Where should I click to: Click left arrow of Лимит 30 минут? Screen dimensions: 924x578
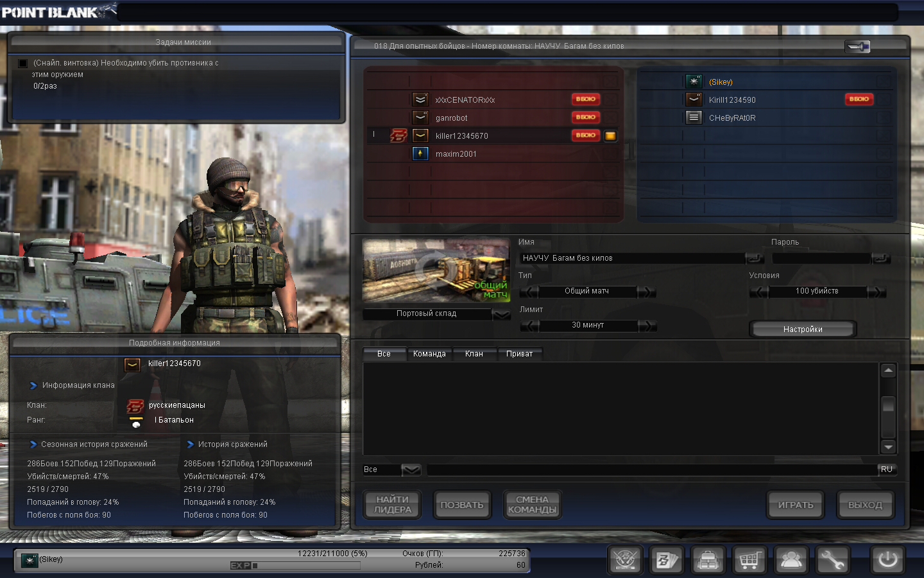[x=529, y=326]
